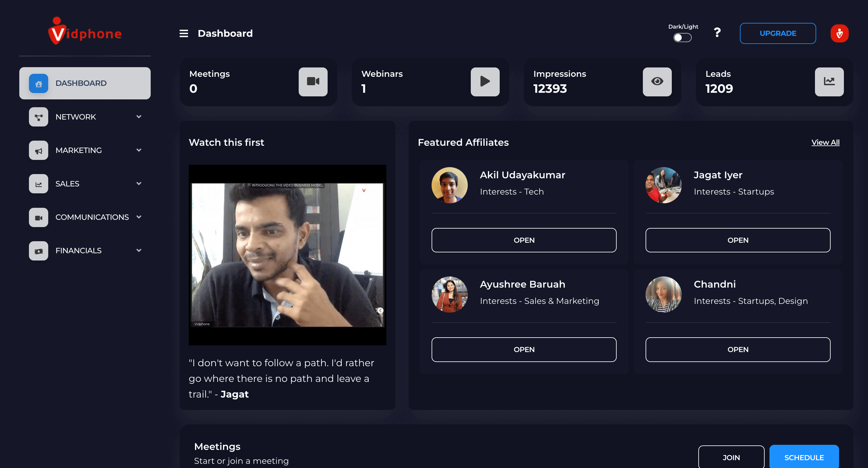The width and height of the screenshot is (868, 468).
Task: Click the UPGRADE button
Action: coord(777,33)
